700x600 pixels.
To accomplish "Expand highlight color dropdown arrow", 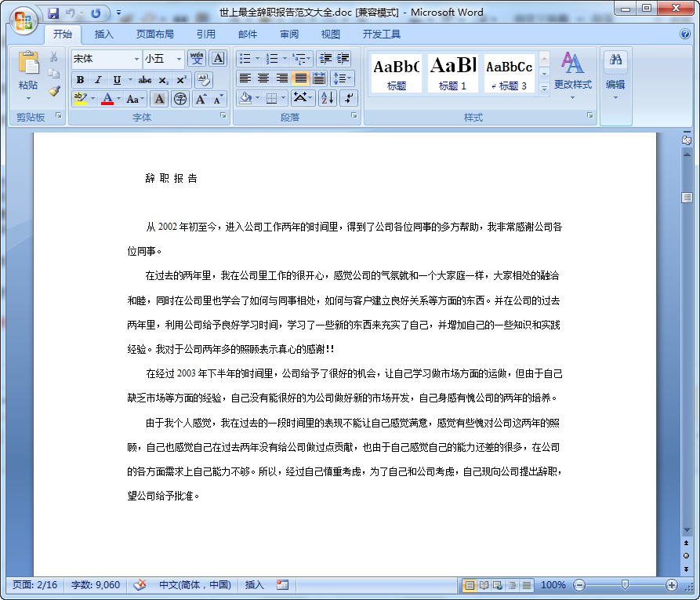I will pyautogui.click(x=92, y=99).
